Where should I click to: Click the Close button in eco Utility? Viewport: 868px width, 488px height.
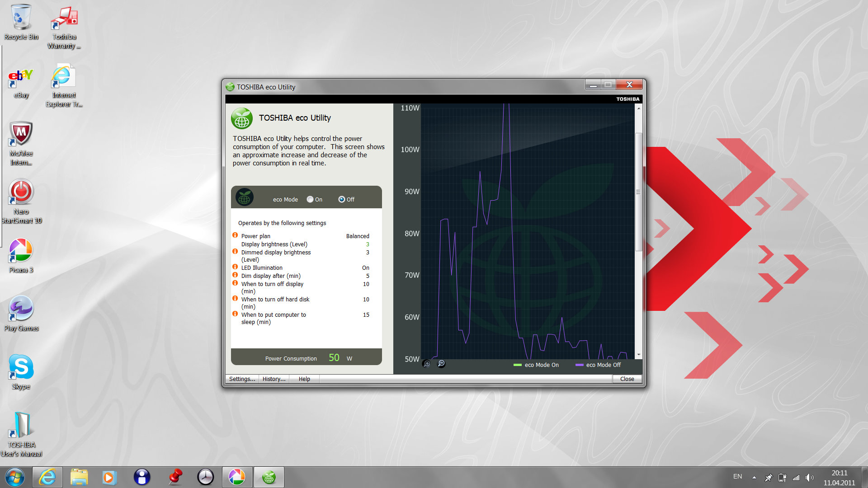(x=627, y=379)
